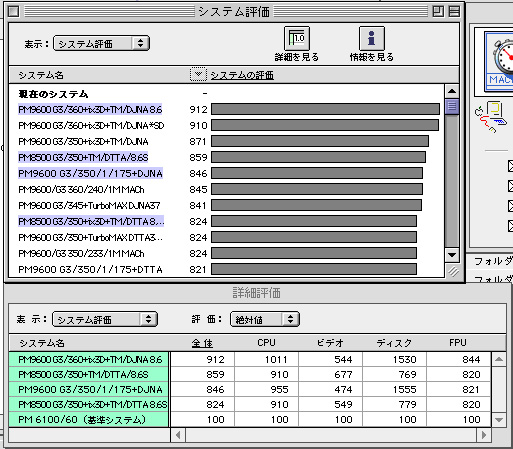Screen dimensions: 513x449
Task: Click the resize grip of system list
Action: [x=452, y=271]
